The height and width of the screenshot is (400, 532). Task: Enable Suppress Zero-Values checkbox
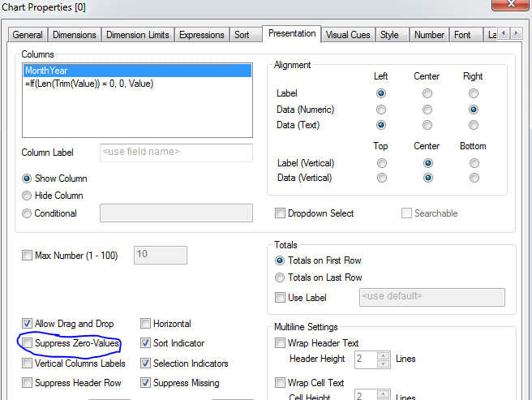(27, 343)
